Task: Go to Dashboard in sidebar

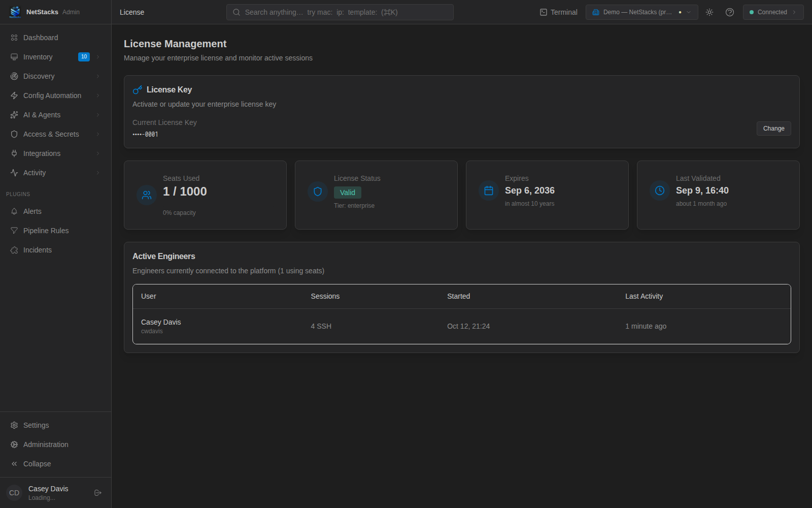Action: point(56,38)
